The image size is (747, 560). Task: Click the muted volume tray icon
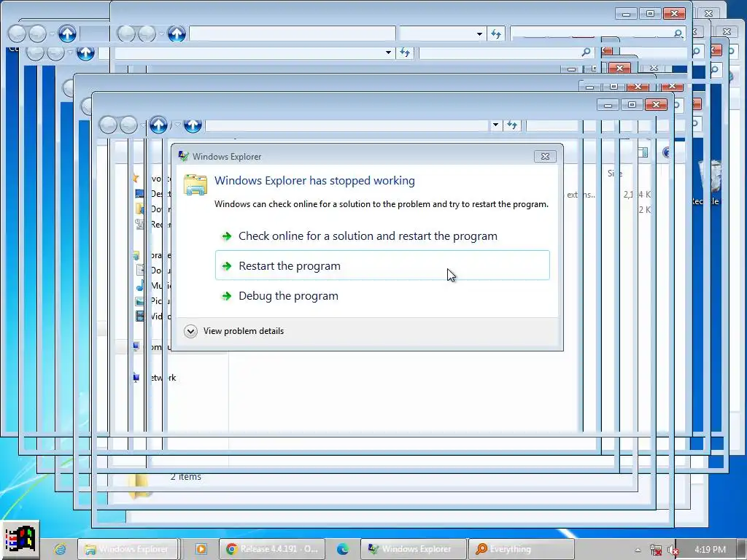point(673,550)
